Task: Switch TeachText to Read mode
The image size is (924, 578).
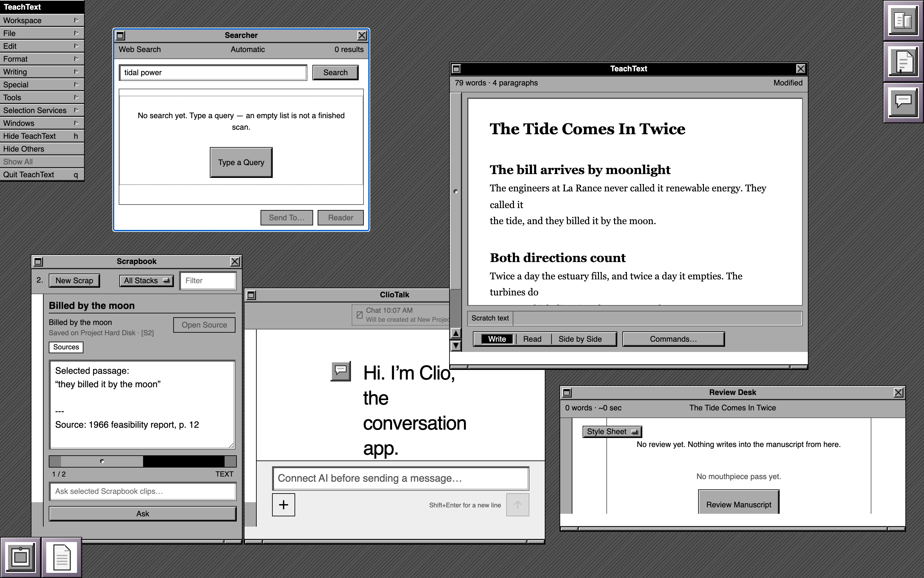Action: click(532, 339)
